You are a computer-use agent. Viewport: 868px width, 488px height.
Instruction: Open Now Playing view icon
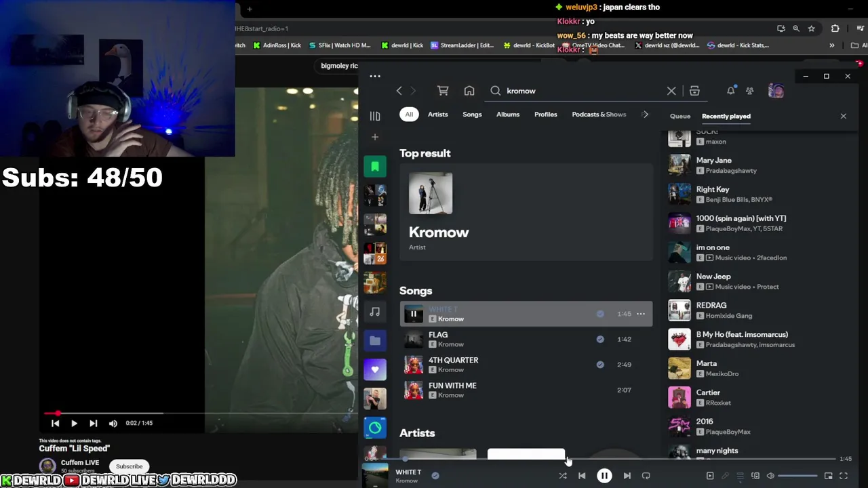click(710, 476)
